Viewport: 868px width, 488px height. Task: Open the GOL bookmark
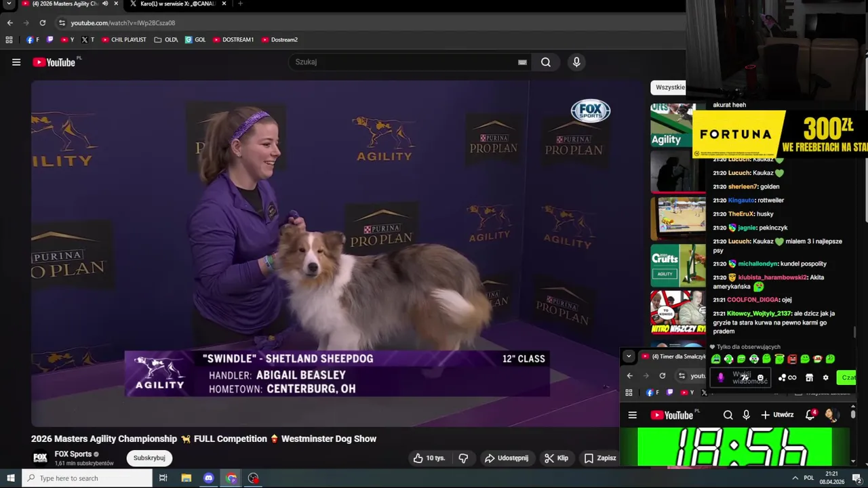click(x=195, y=40)
